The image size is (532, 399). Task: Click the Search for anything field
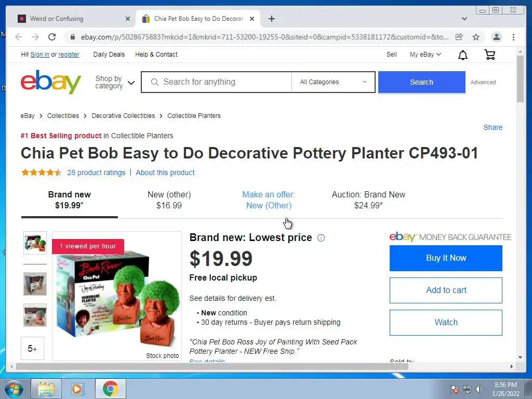click(x=216, y=82)
